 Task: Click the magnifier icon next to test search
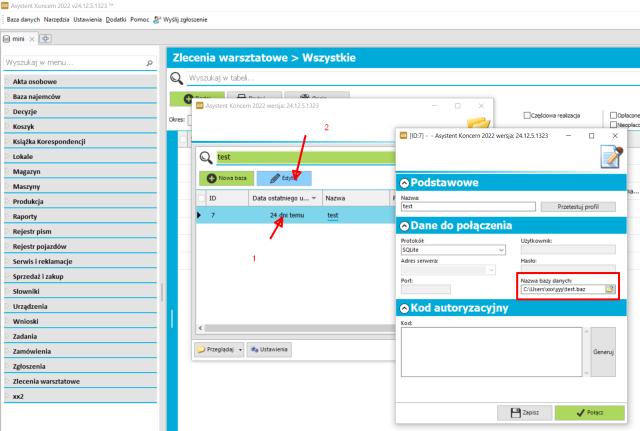206,157
